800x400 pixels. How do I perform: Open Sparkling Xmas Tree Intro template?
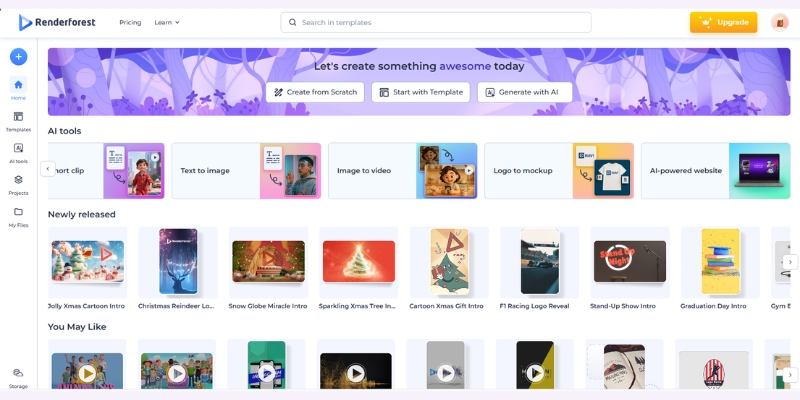click(x=359, y=262)
